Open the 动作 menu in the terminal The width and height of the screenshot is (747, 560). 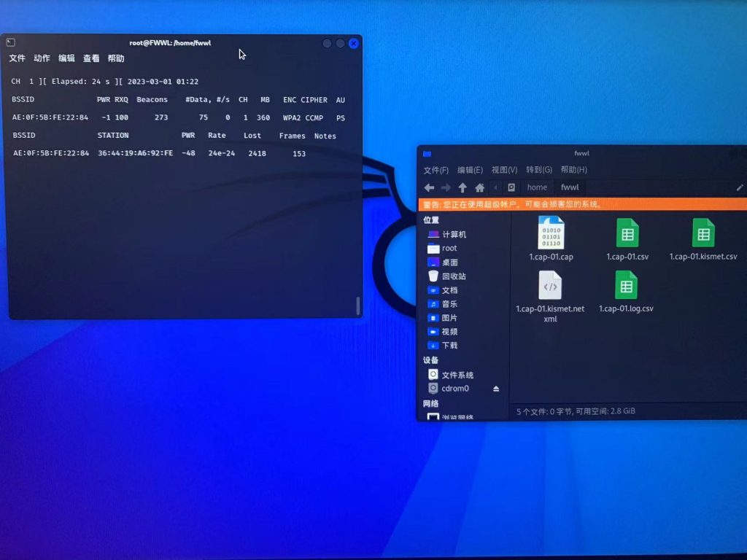point(42,58)
